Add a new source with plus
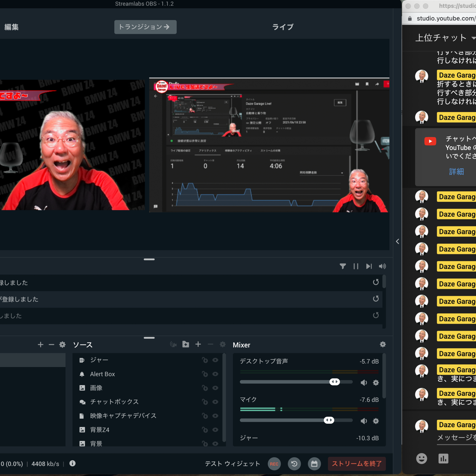The height and width of the screenshot is (476, 476). point(198,344)
